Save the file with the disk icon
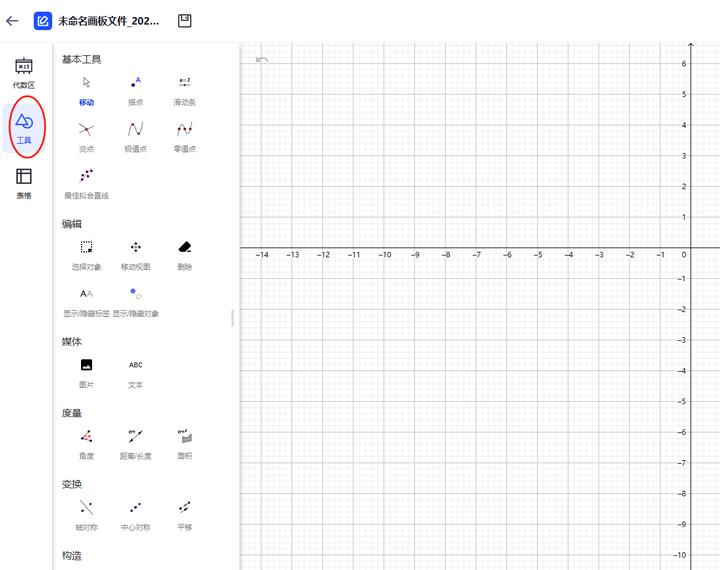Image resolution: width=720 pixels, height=570 pixels. pyautogui.click(x=185, y=21)
